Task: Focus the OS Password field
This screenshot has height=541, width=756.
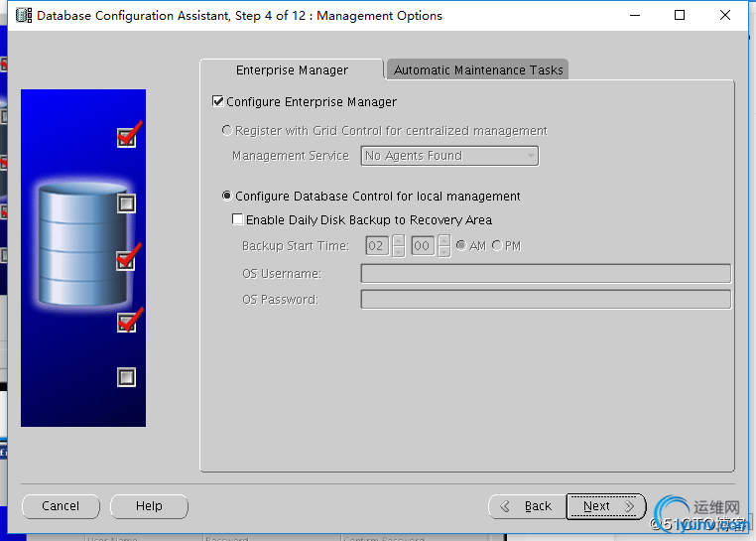Action: point(546,300)
